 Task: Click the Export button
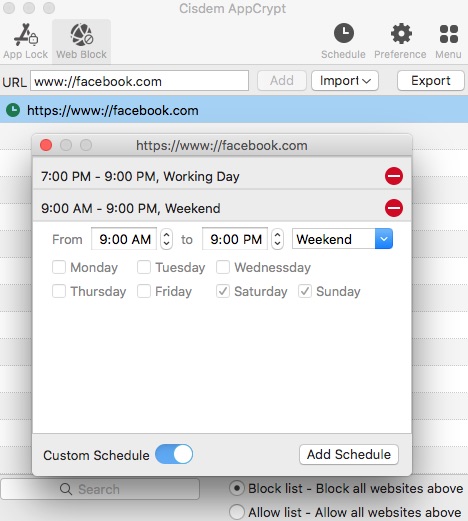coord(431,81)
